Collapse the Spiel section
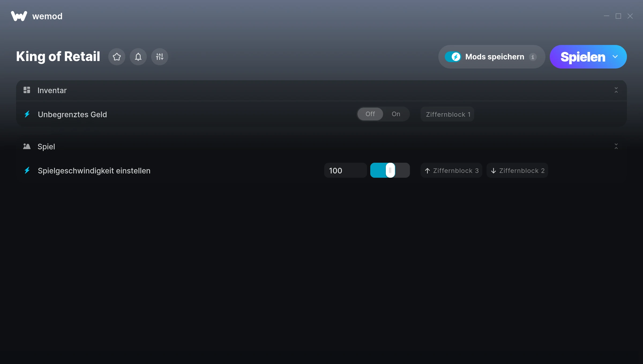Viewport: 643px width, 364px height. point(616,146)
